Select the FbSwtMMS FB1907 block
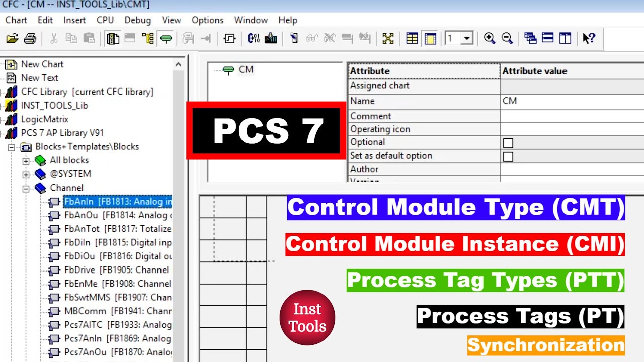 (118, 298)
